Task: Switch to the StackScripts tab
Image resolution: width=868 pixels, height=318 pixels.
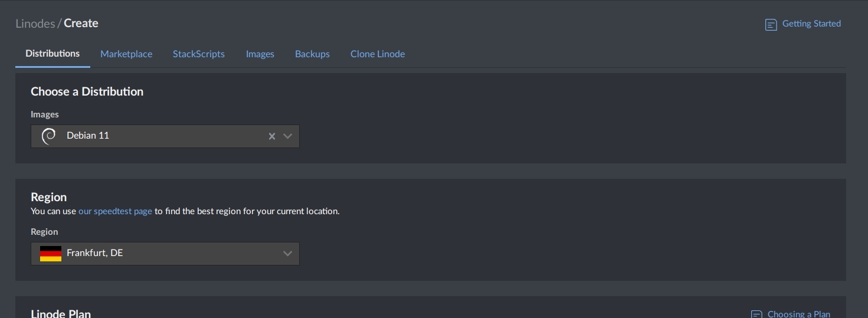Action: (199, 54)
